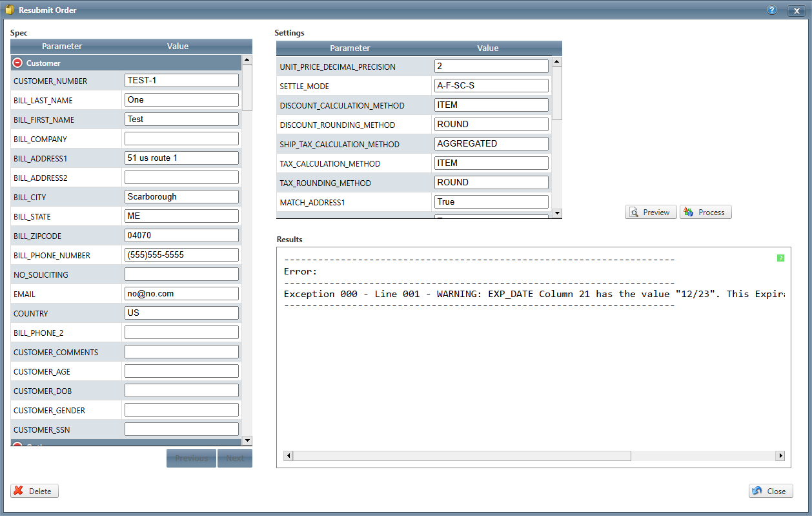Click Settings scroll down arrow
The image size is (812, 516).
click(x=557, y=213)
